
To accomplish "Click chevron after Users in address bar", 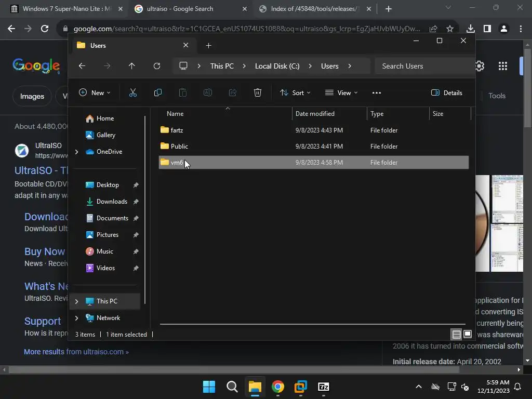I will tap(350, 66).
